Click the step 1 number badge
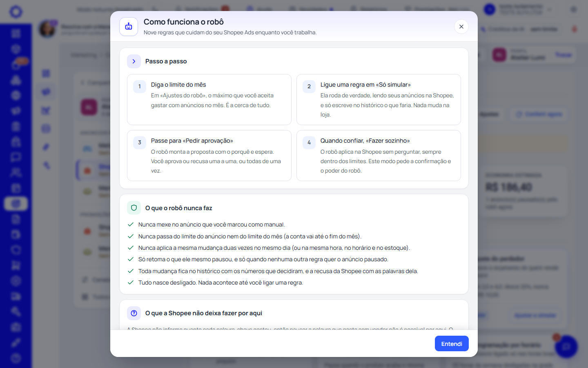Screen dimensions: 588x368 [140, 86]
